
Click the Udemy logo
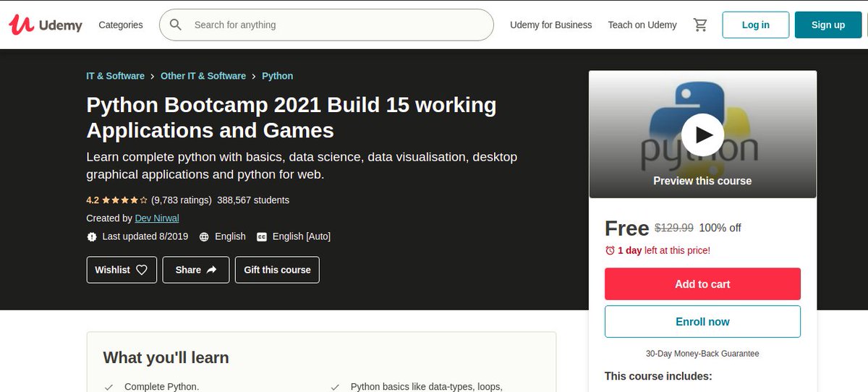(x=45, y=25)
